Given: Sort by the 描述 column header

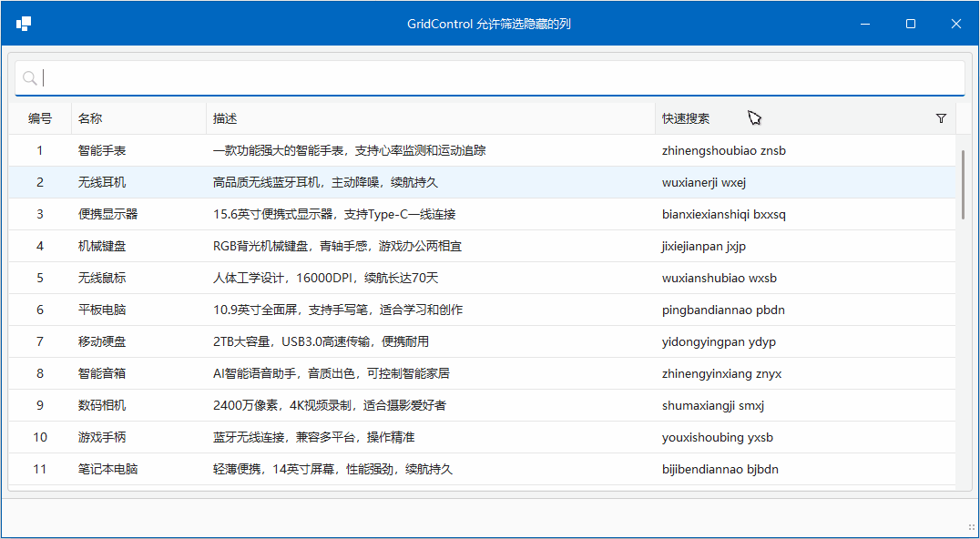Looking at the screenshot, I should coord(223,117).
